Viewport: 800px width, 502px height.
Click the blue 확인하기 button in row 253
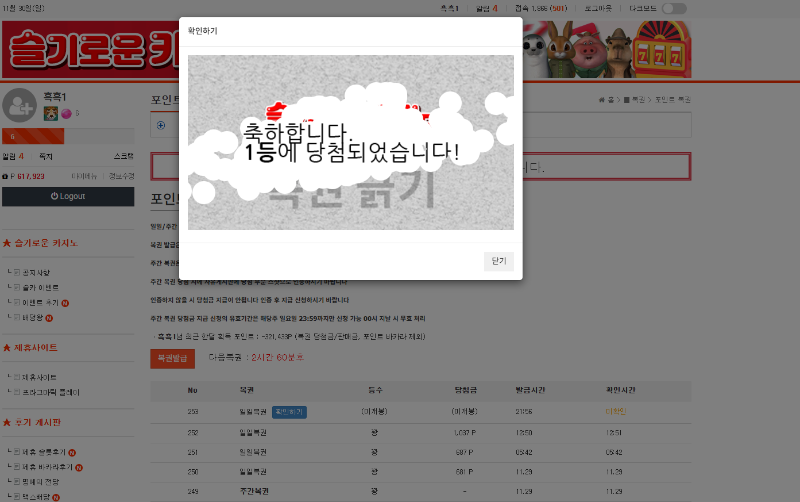pyautogui.click(x=289, y=411)
